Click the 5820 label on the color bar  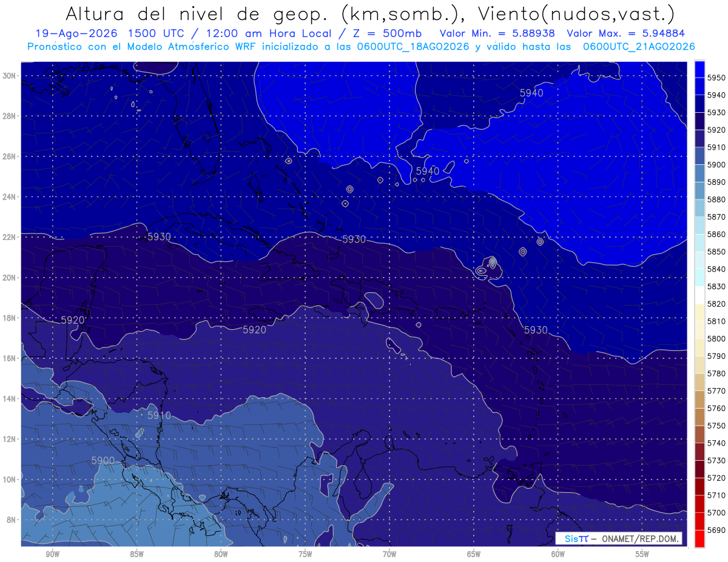[x=716, y=304]
